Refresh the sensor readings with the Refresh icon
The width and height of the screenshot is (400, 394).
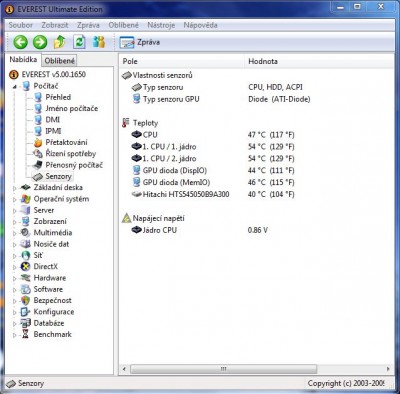point(79,42)
